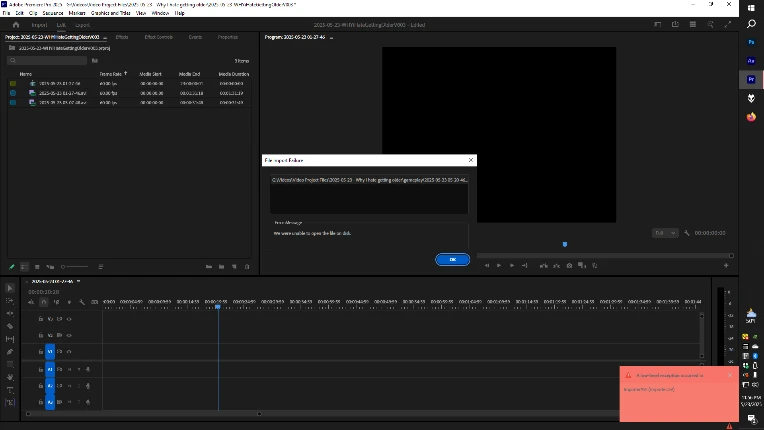
Task: Open the File menu
Action: click(6, 13)
